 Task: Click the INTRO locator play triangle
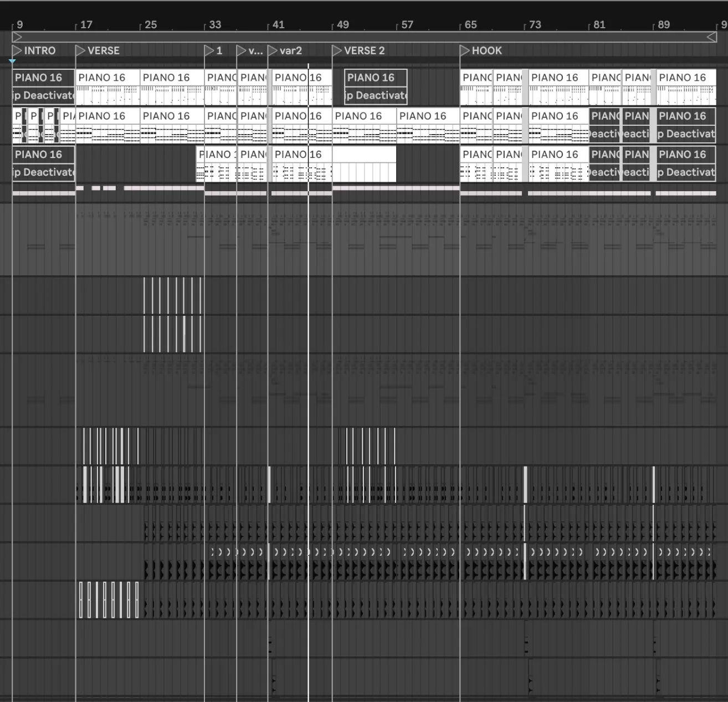tap(17, 50)
